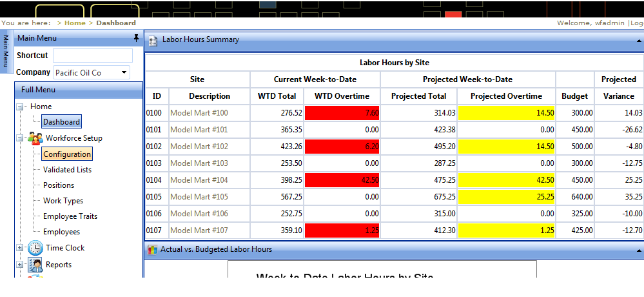The height and width of the screenshot is (297, 644).
Task: Click the Projected Overtime column header
Action: 506,96
